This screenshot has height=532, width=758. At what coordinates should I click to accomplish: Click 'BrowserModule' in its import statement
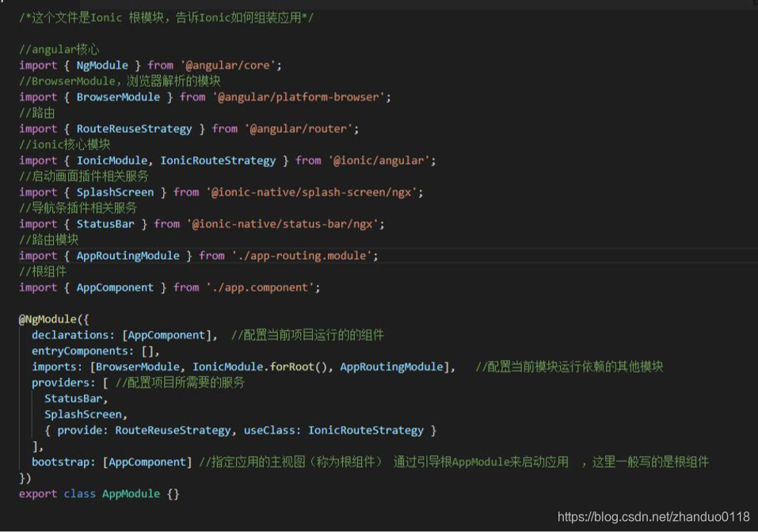click(118, 97)
